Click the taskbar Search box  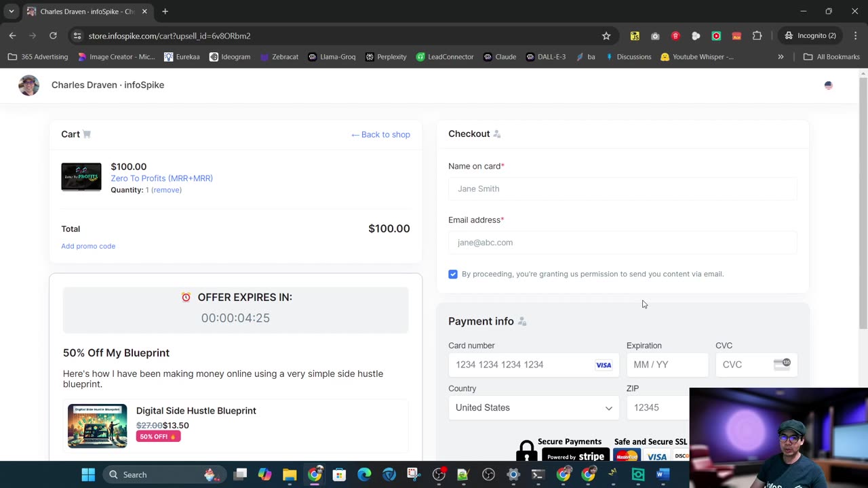tap(163, 474)
